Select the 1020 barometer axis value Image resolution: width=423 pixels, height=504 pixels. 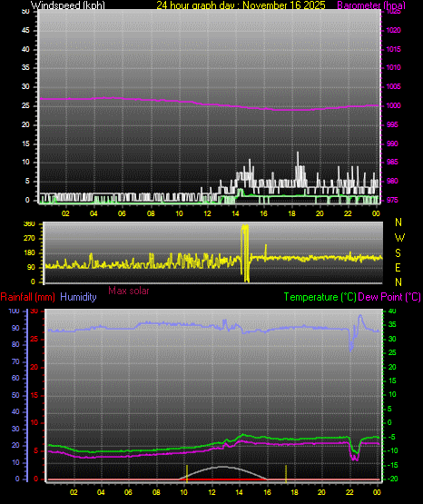(x=393, y=30)
